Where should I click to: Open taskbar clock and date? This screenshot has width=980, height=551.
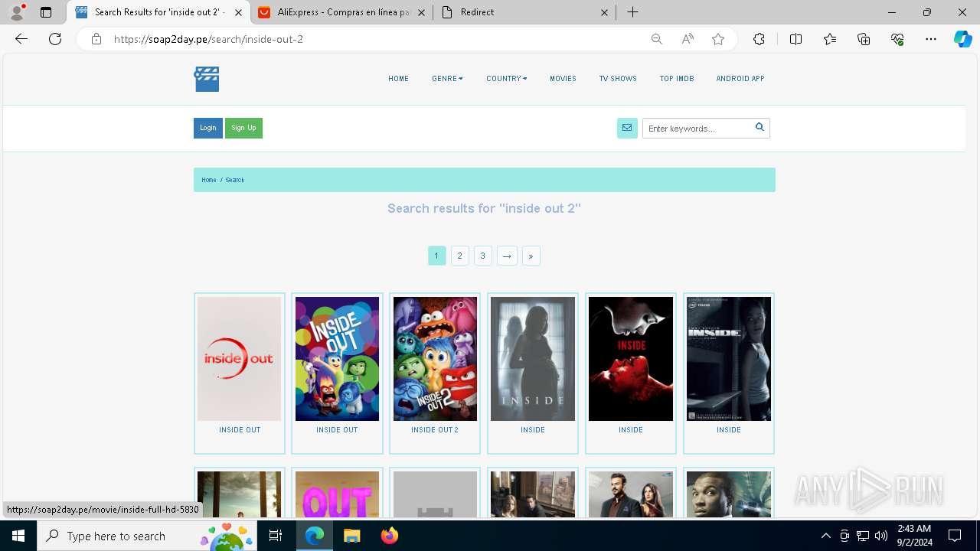tap(914, 536)
